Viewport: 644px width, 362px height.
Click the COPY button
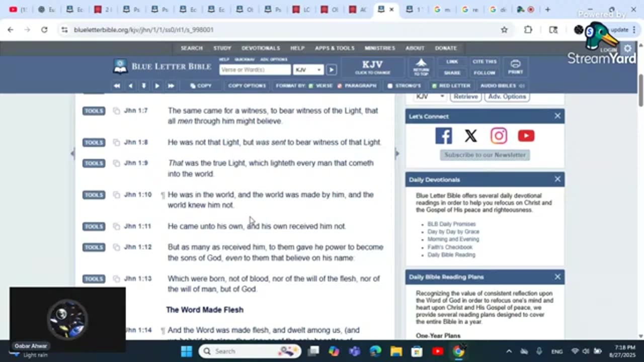pyautogui.click(x=201, y=86)
